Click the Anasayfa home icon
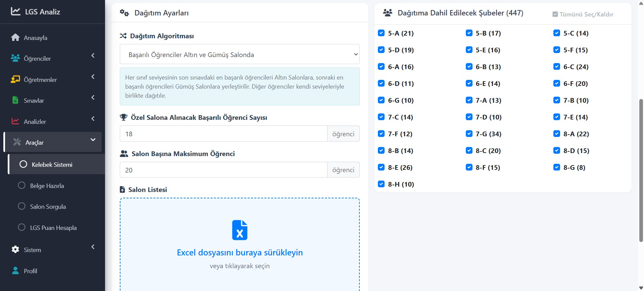This screenshot has width=644, height=291. 15,38
